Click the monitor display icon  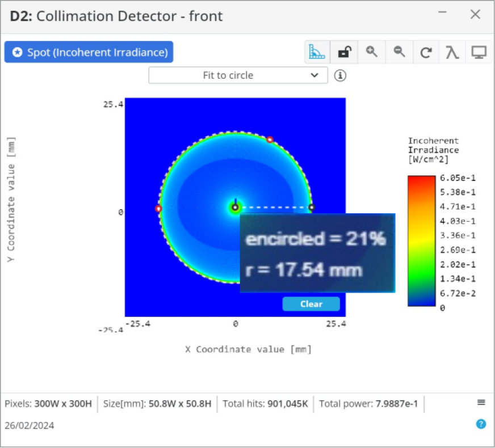click(479, 52)
